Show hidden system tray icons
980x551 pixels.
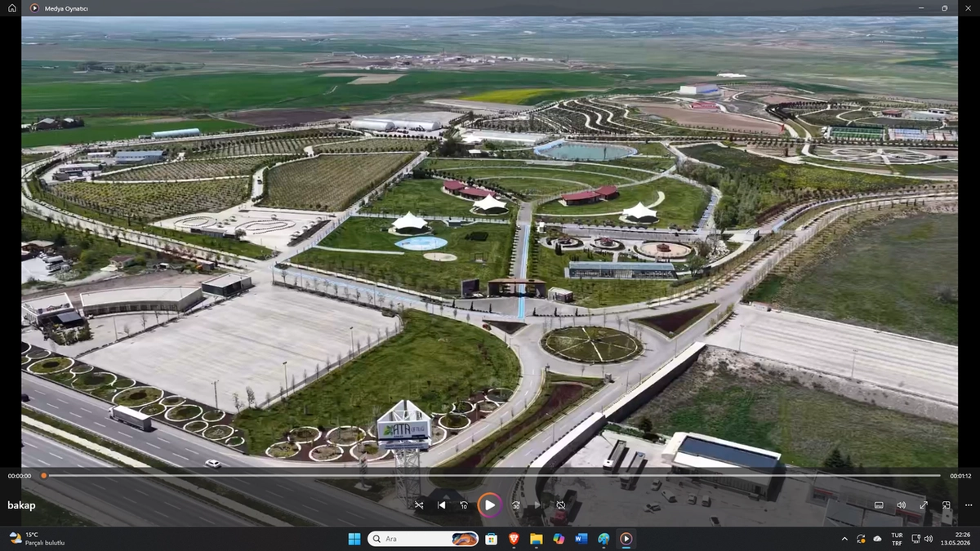click(844, 539)
